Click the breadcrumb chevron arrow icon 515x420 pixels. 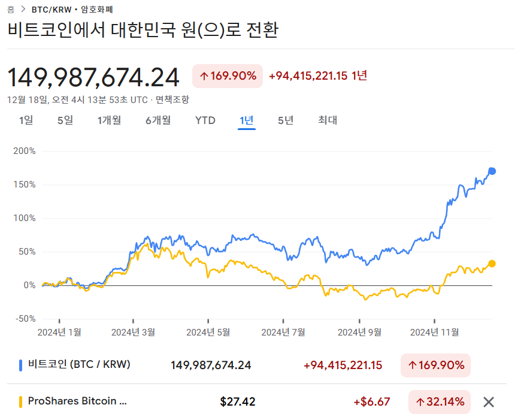(x=23, y=10)
